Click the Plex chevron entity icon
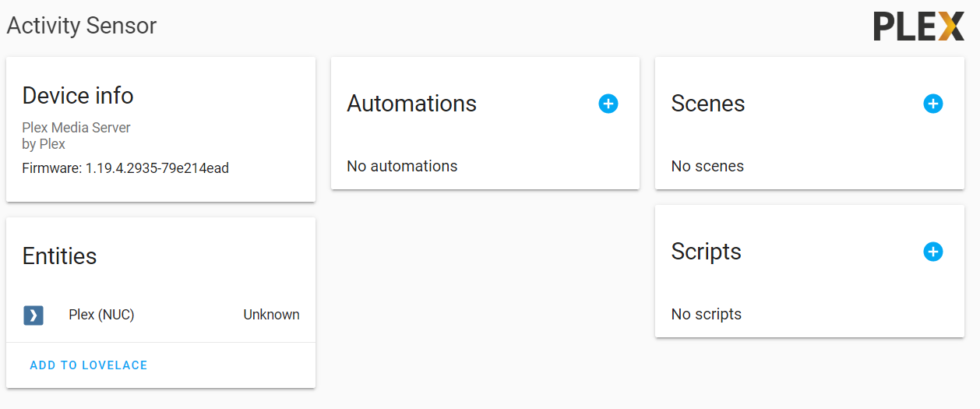Image resolution: width=980 pixels, height=409 pixels. (33, 315)
